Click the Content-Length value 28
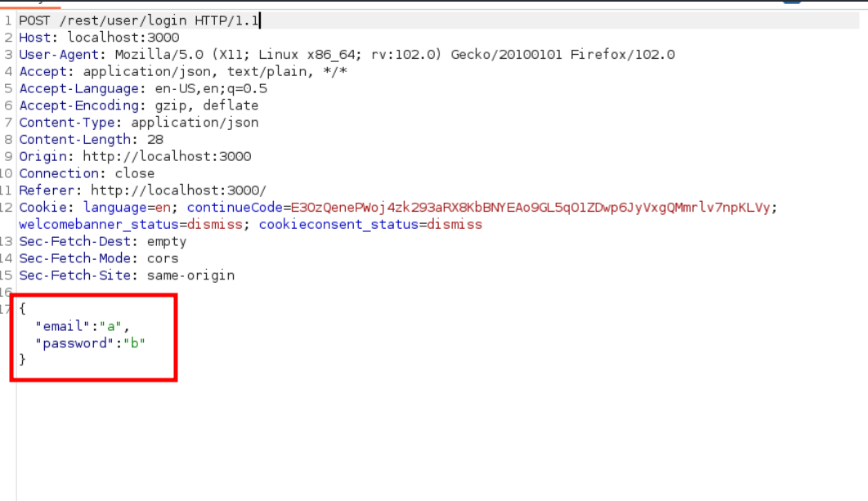The width and height of the screenshot is (868, 501). coord(155,140)
